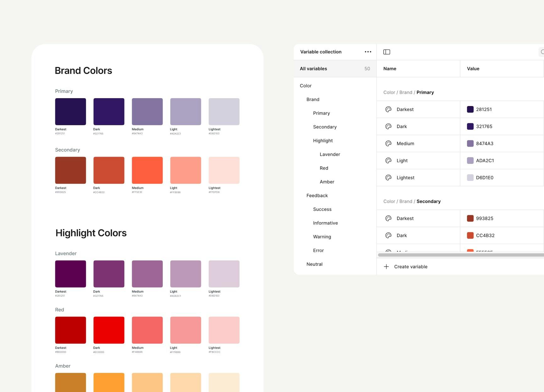Viewport: 544px width, 392px height.
Task: Click the palette icon next to Primary Darkest
Action: point(388,109)
